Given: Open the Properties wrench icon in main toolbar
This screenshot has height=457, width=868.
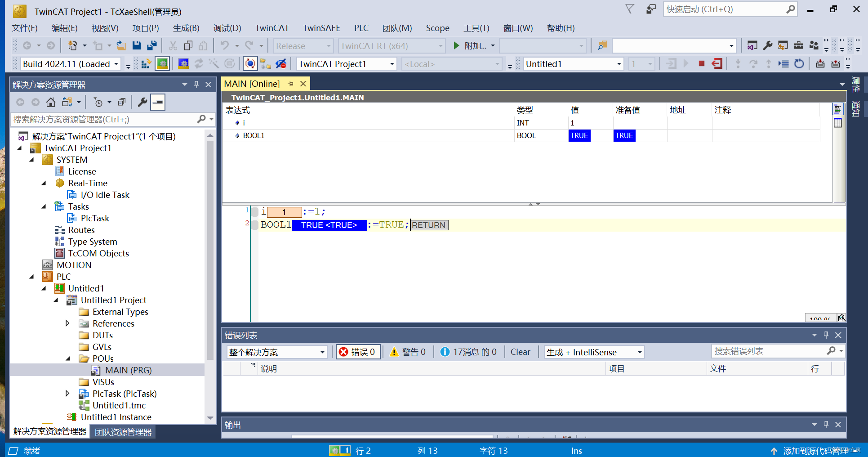Looking at the screenshot, I should pyautogui.click(x=768, y=45).
